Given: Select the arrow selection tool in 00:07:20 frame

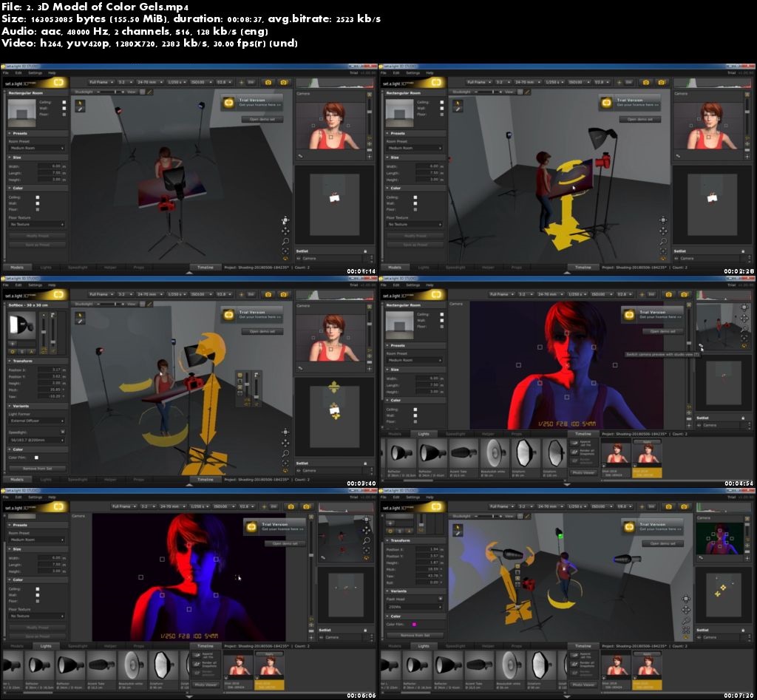Looking at the screenshot, I should point(458,528).
